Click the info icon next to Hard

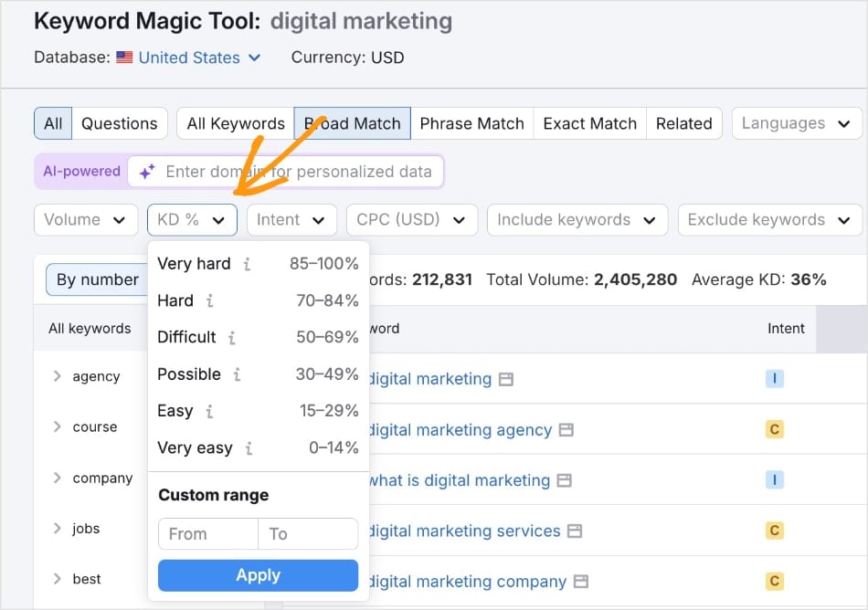(208, 300)
